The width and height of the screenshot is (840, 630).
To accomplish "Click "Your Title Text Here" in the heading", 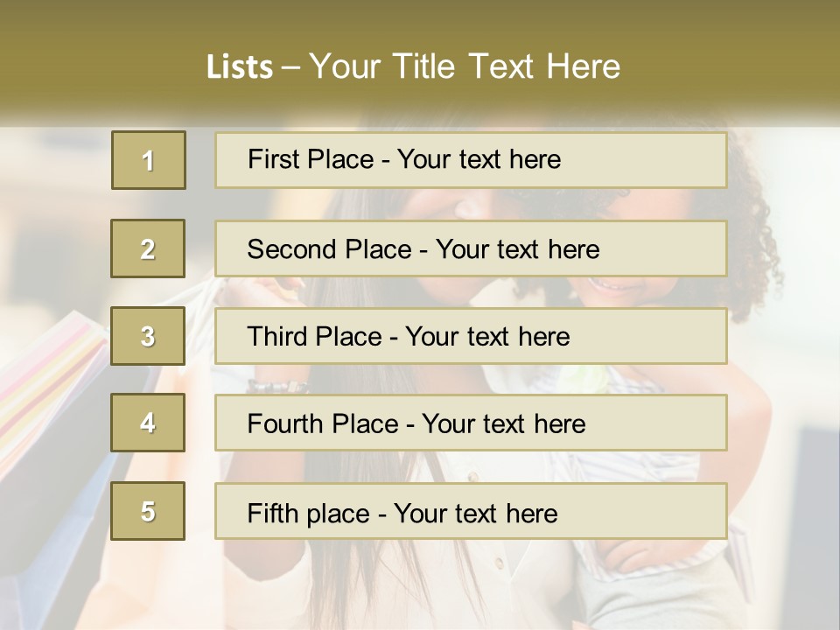I will pos(465,67).
